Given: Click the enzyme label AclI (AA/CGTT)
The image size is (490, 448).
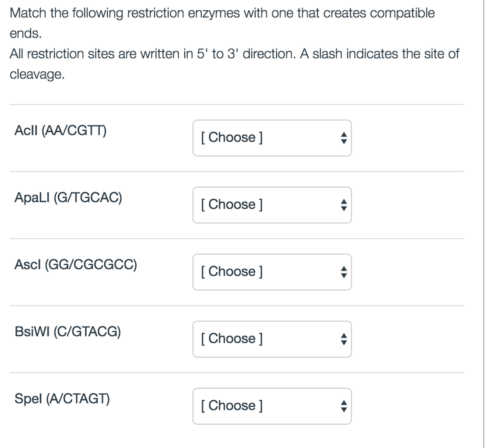Looking at the screenshot, I should coord(60,131).
